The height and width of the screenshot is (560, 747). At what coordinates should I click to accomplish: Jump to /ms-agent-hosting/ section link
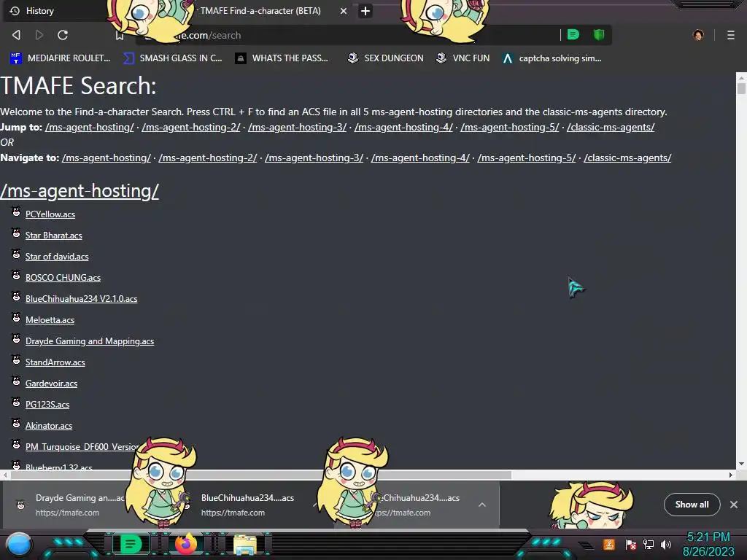click(x=90, y=127)
